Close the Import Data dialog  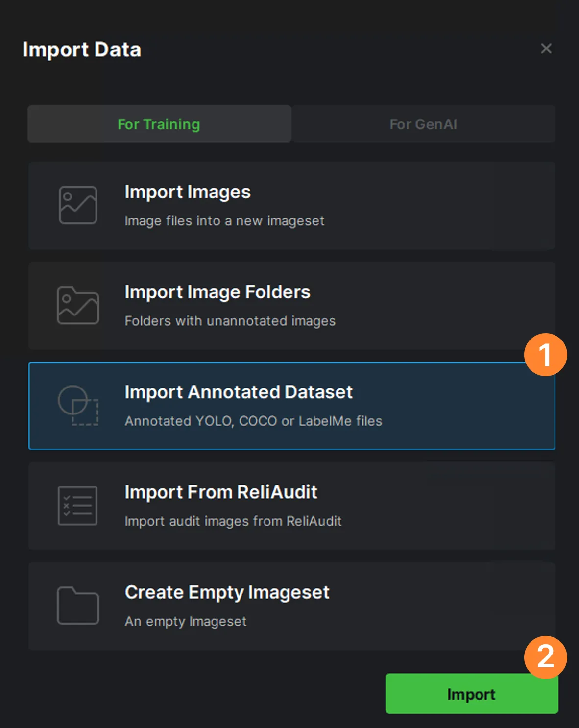click(546, 49)
